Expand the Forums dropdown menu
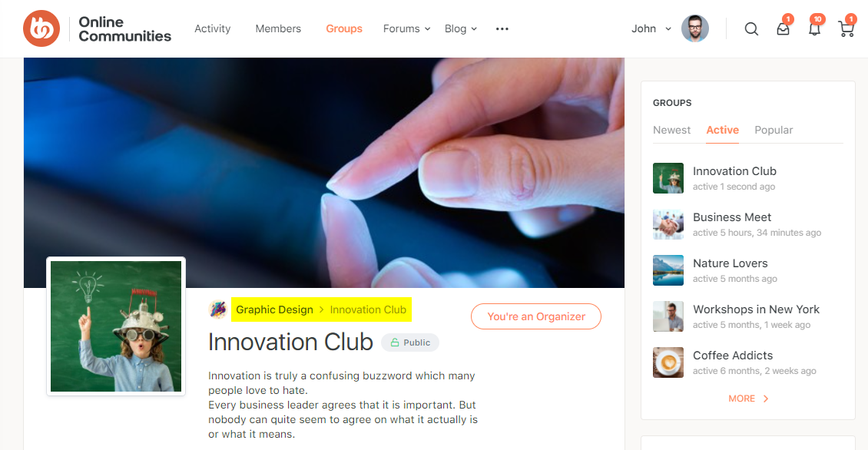This screenshot has height=450, width=868. [406, 28]
